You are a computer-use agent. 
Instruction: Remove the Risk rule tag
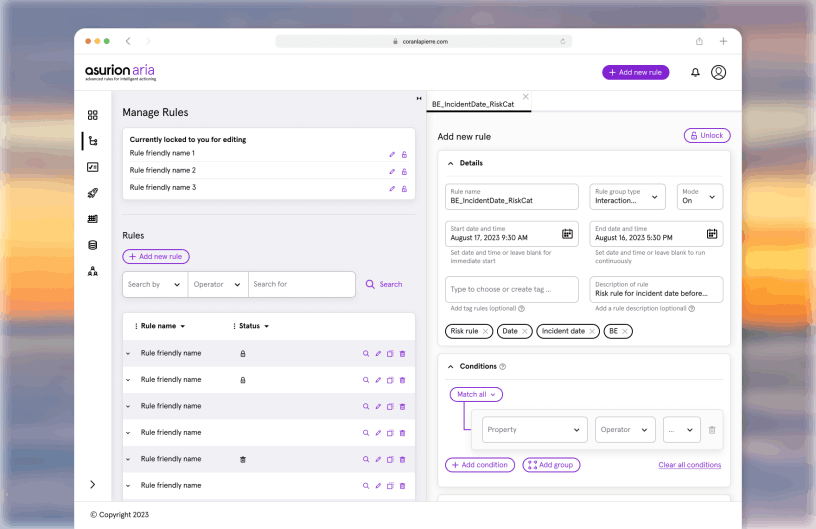click(486, 331)
